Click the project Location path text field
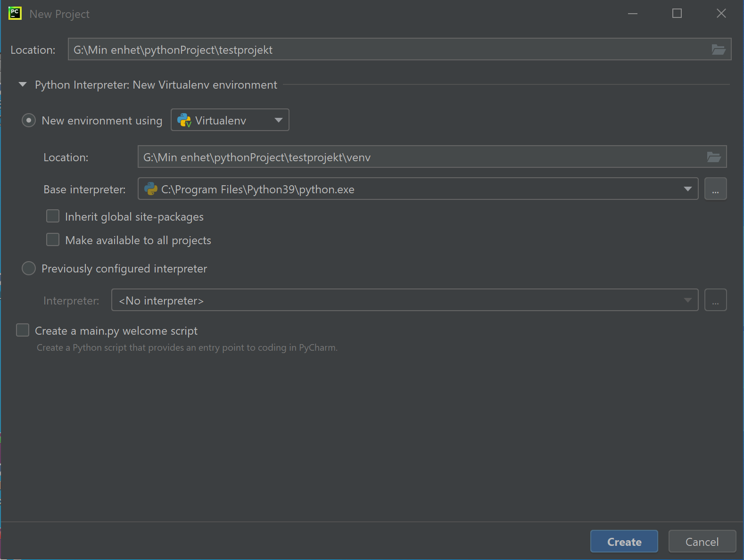This screenshot has height=560, width=744. [387, 49]
